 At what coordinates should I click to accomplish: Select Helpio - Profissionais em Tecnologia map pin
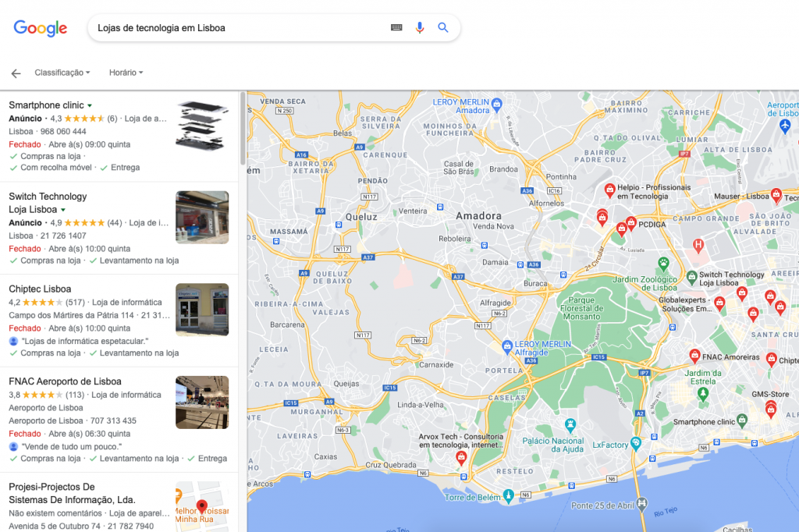pos(609,190)
